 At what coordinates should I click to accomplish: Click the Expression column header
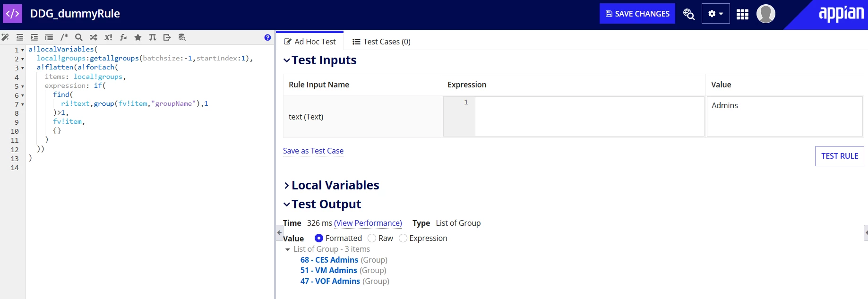[467, 85]
